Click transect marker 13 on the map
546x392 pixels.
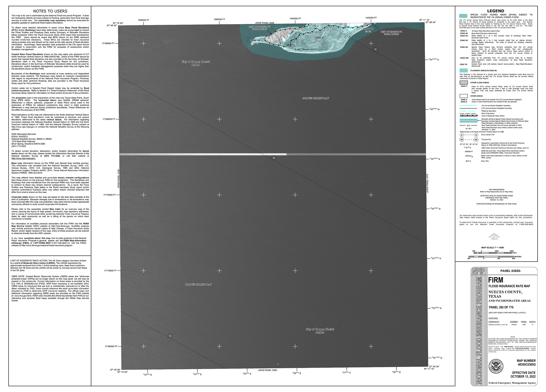click(375, 49)
